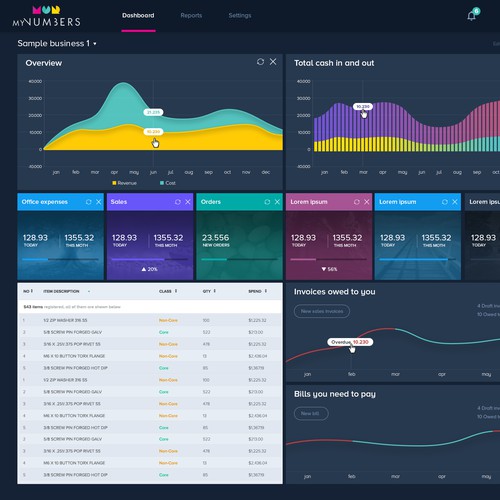Image resolution: width=500 pixels, height=500 pixels.
Task: Refresh the pink Lorem ipsum card
Action: click(x=357, y=202)
